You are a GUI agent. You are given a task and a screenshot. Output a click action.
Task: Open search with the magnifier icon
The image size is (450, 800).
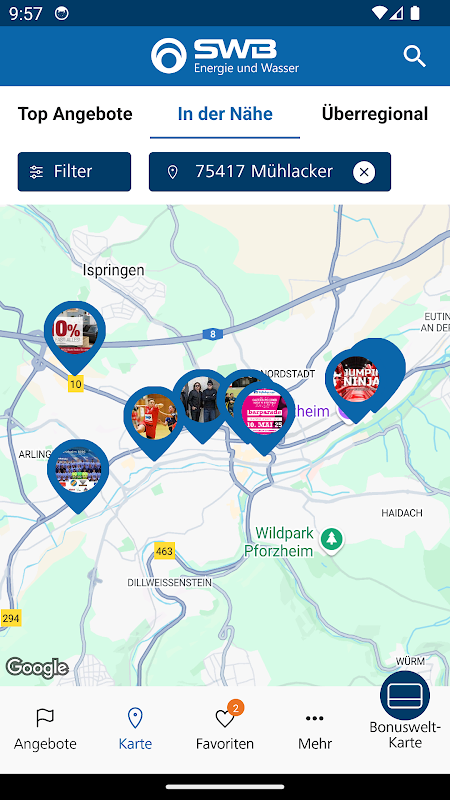click(414, 56)
